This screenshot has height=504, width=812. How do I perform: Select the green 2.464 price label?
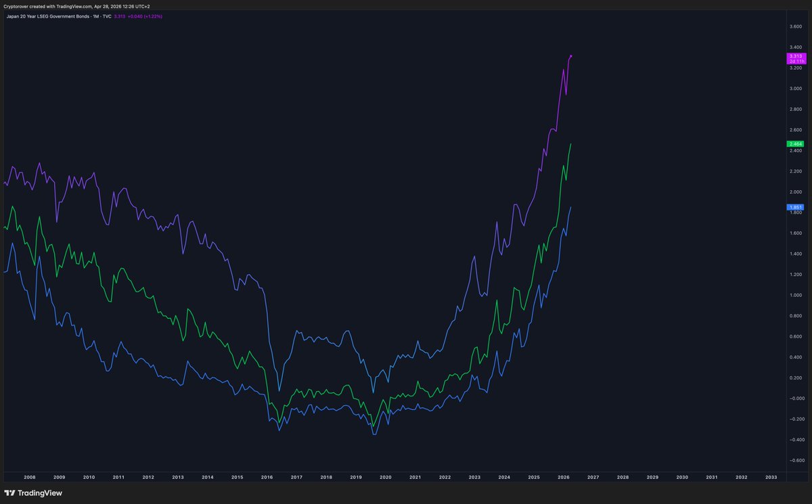pos(795,144)
